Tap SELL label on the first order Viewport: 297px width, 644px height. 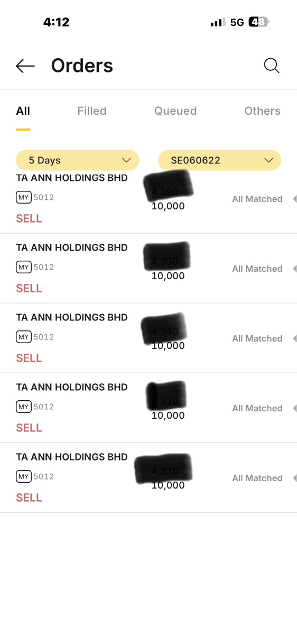click(29, 218)
